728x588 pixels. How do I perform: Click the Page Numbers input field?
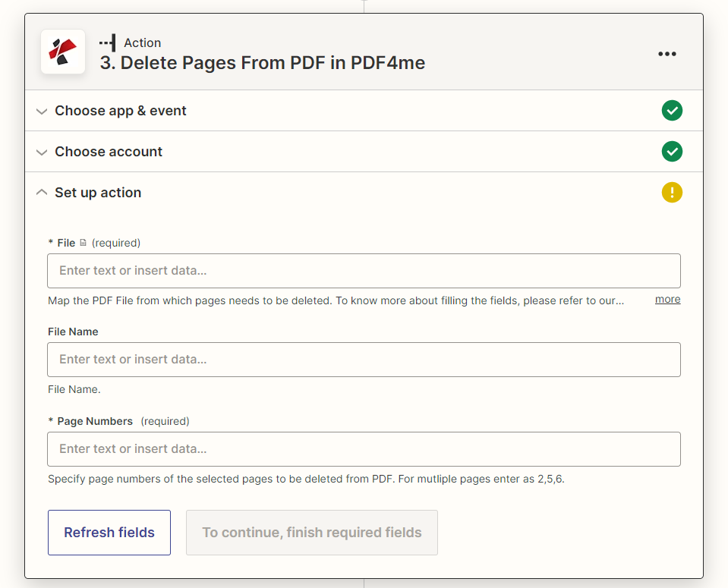click(364, 449)
